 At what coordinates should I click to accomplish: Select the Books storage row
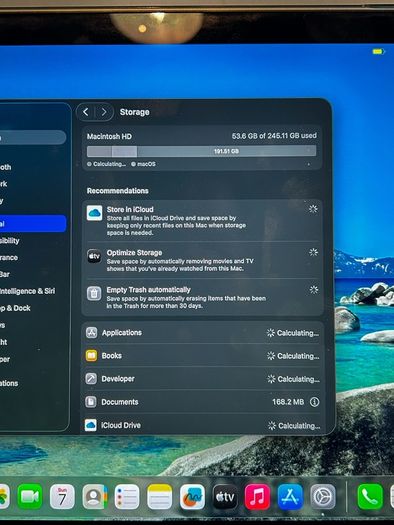click(x=203, y=356)
